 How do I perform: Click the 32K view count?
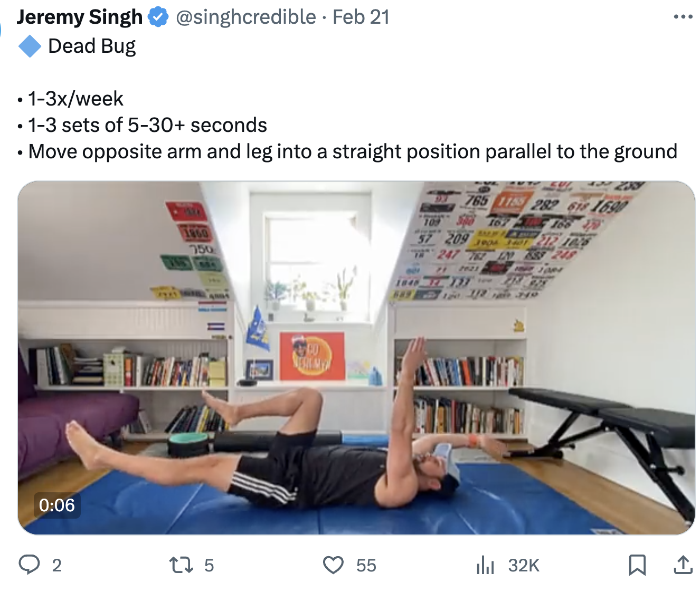point(524,566)
